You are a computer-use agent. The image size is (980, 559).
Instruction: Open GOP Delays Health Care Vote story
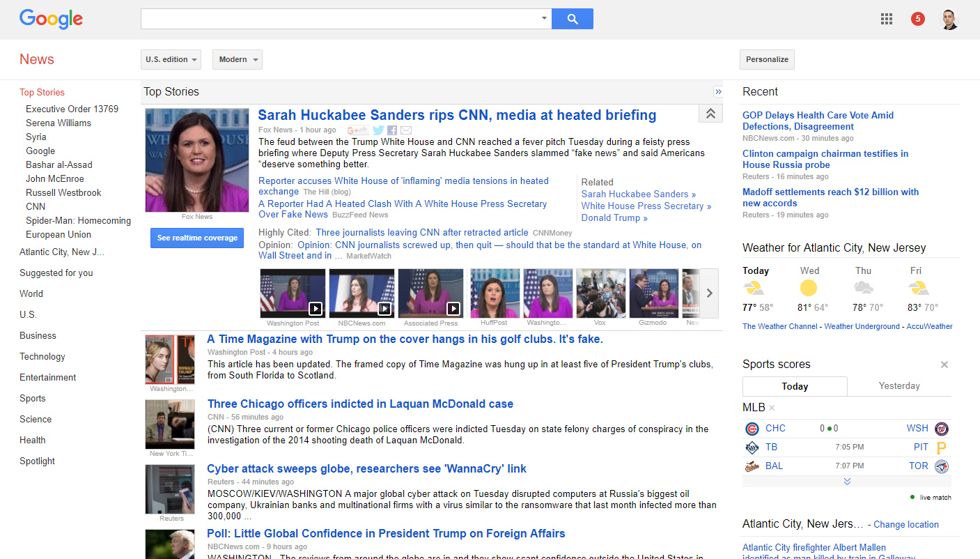[818, 121]
